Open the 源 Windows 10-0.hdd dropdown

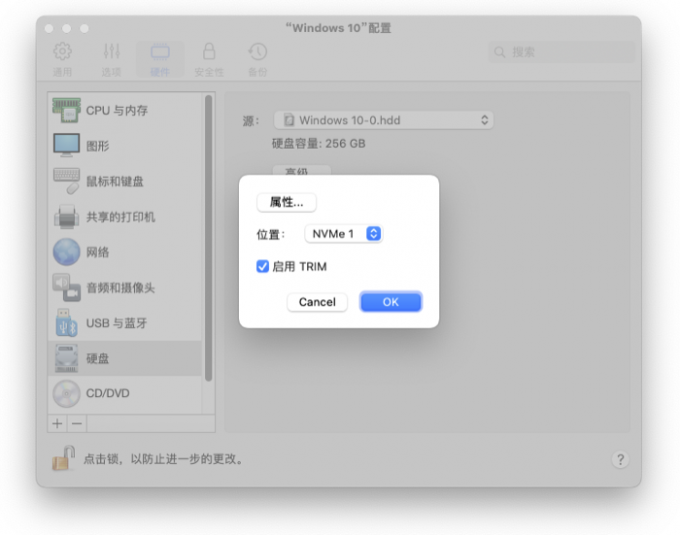pyautogui.click(x=383, y=120)
